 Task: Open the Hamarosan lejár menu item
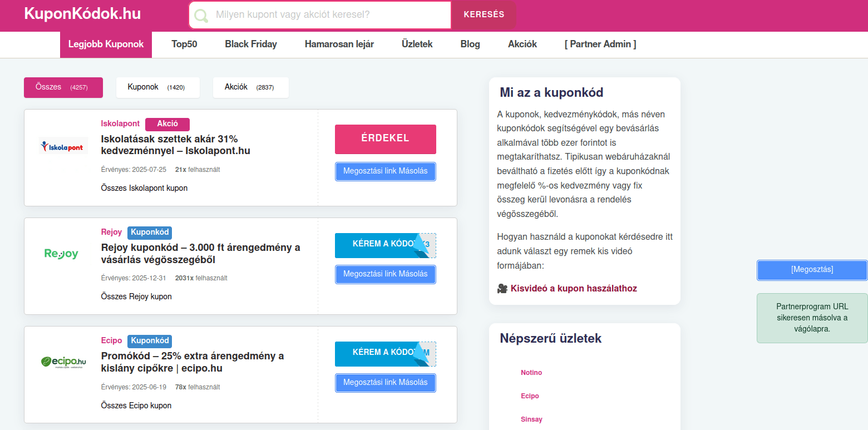coord(339,45)
